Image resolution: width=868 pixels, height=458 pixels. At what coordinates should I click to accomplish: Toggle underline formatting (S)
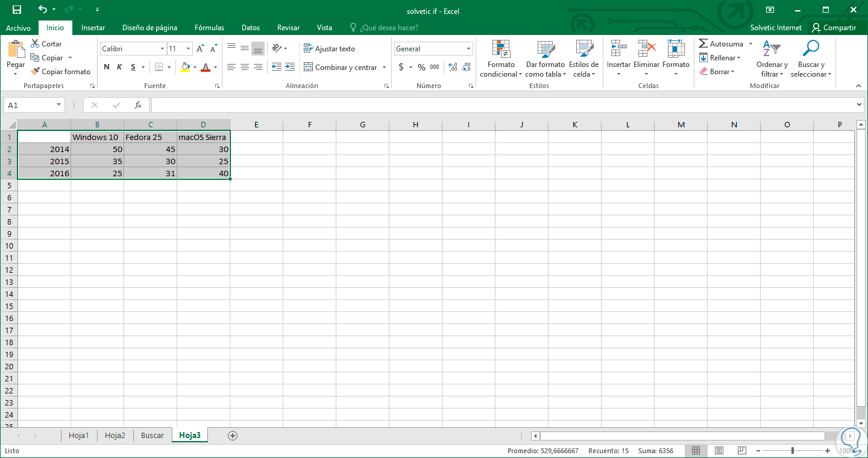click(132, 67)
